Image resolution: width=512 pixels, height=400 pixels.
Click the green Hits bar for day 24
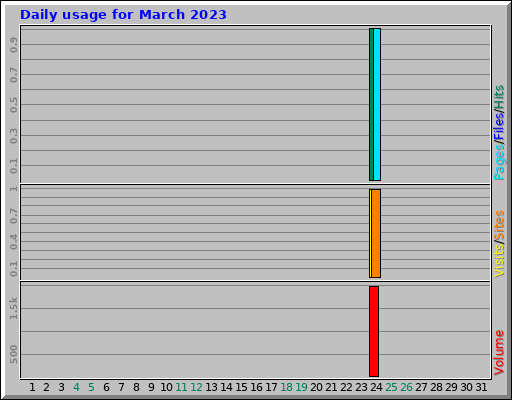click(x=371, y=104)
